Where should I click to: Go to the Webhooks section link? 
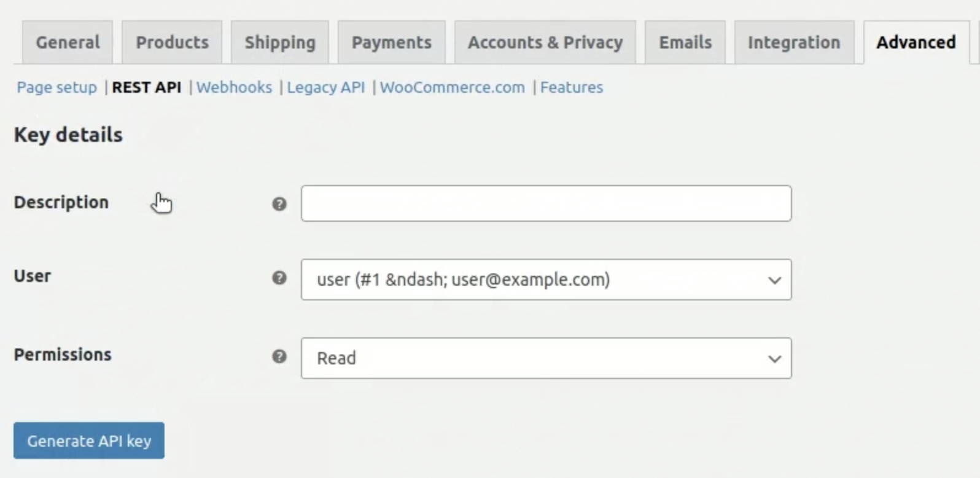coord(234,87)
